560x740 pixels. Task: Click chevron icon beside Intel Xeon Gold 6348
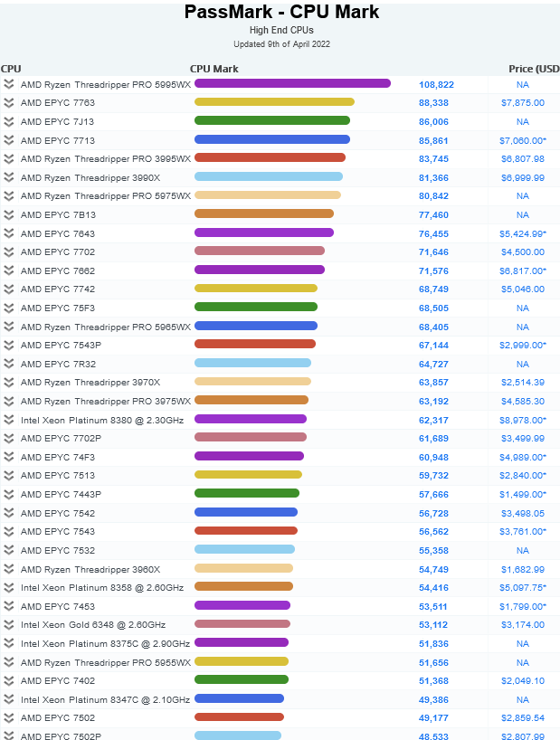click(9, 625)
